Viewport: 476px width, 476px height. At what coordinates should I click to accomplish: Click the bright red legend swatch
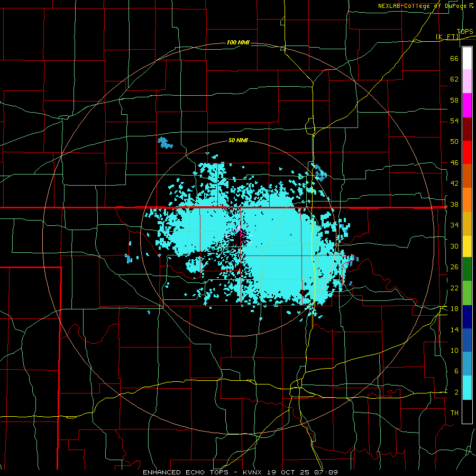pyautogui.click(x=467, y=152)
